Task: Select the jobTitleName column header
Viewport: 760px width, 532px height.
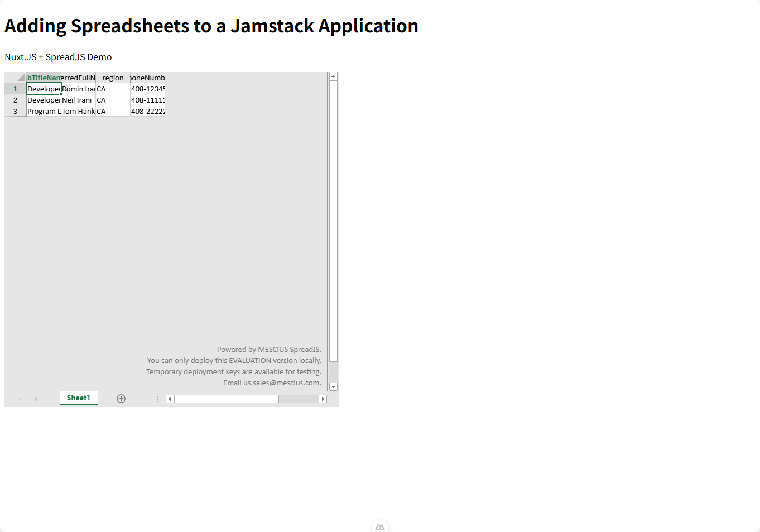Action: click(x=44, y=78)
